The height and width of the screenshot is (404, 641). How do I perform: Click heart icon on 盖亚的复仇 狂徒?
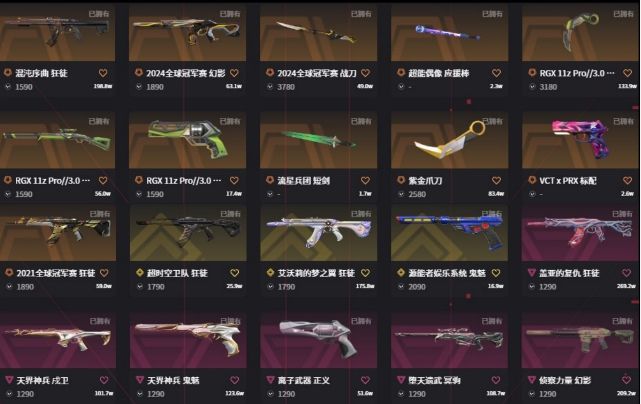click(x=627, y=273)
